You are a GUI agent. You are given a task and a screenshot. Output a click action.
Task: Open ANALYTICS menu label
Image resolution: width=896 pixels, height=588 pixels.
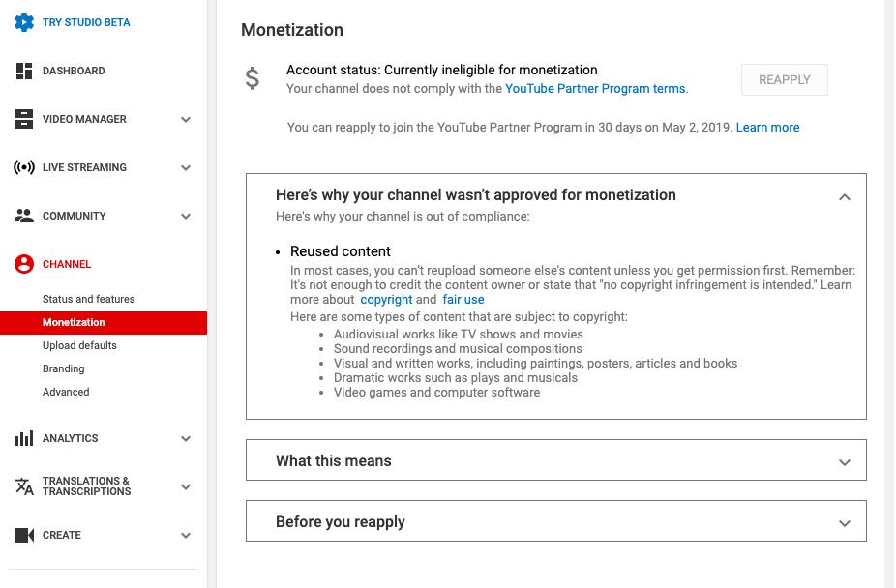point(71,438)
